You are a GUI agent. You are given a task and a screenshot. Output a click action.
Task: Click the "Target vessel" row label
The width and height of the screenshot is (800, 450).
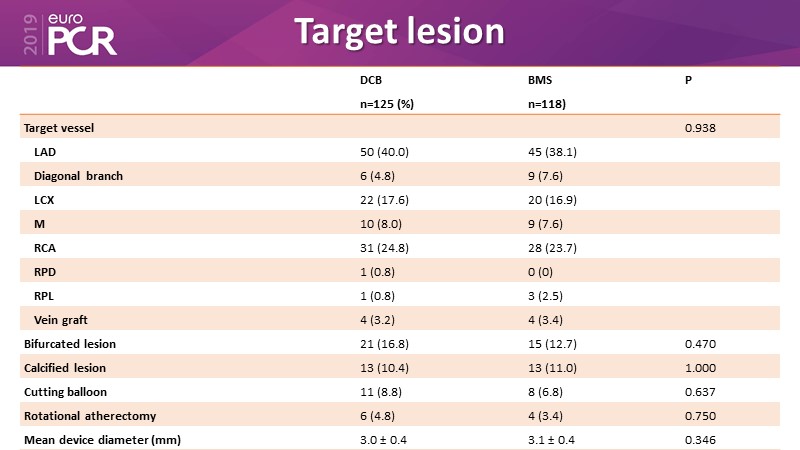point(59,127)
